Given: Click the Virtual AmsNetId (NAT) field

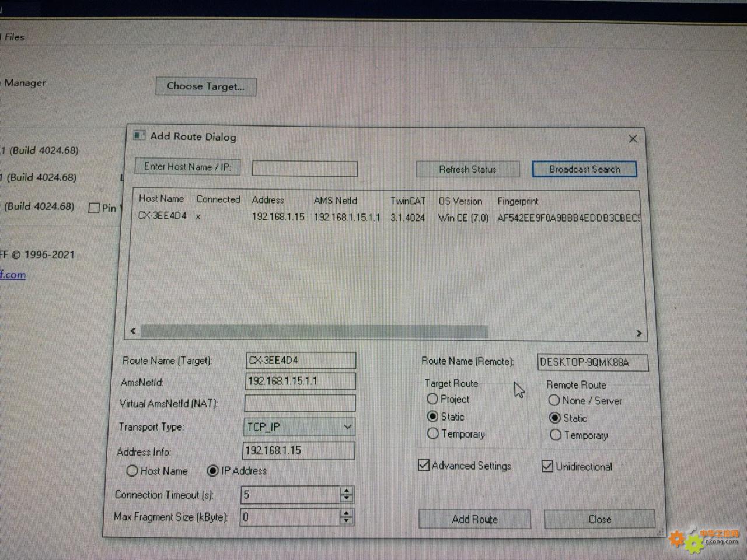Looking at the screenshot, I should 300,403.
